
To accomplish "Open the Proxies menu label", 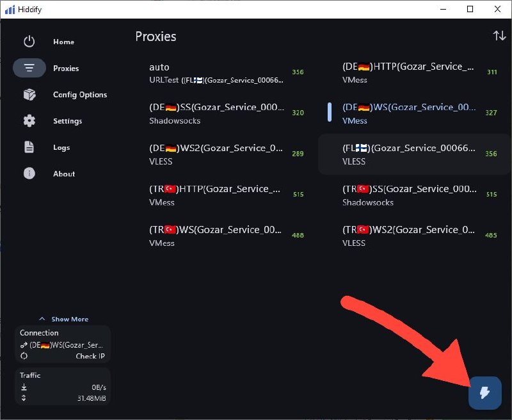I will (66, 69).
